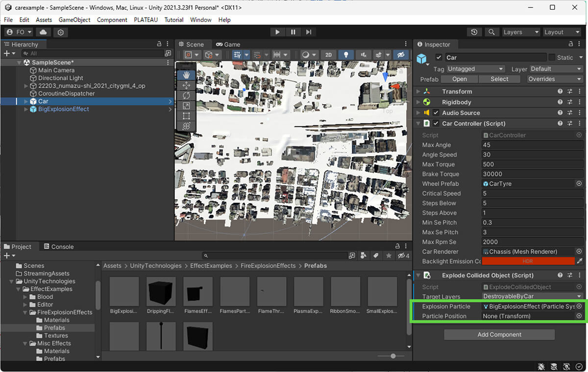The width and height of the screenshot is (588, 372).
Task: Toggle Scene audio mute icon
Action: [363, 55]
